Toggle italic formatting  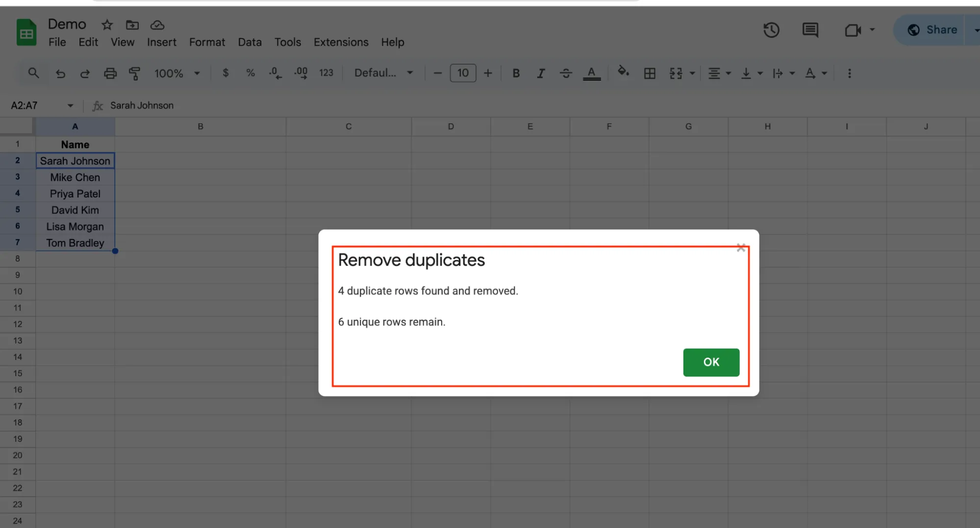(541, 73)
